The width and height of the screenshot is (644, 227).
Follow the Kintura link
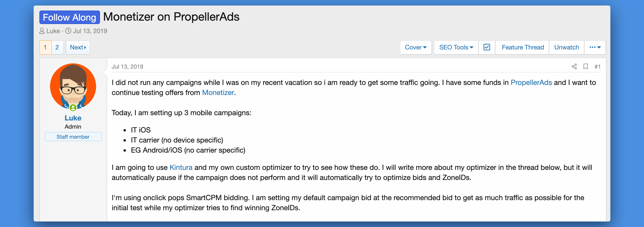point(181,167)
